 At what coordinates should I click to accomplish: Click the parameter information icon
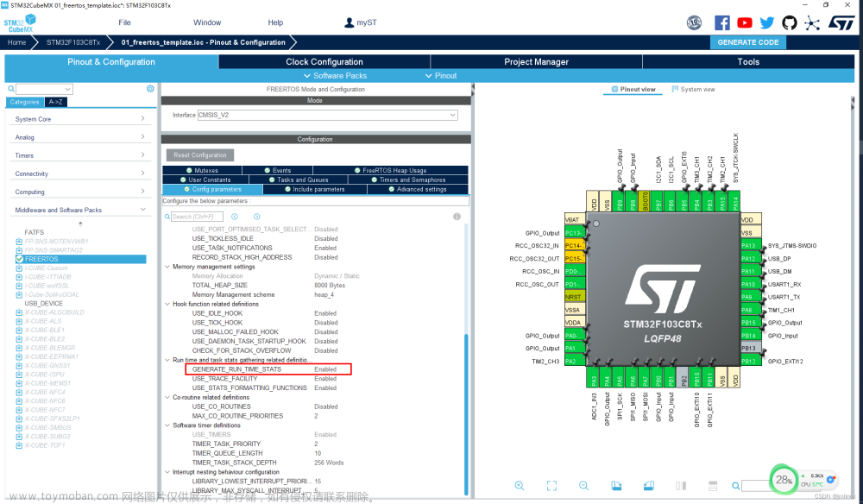click(457, 217)
